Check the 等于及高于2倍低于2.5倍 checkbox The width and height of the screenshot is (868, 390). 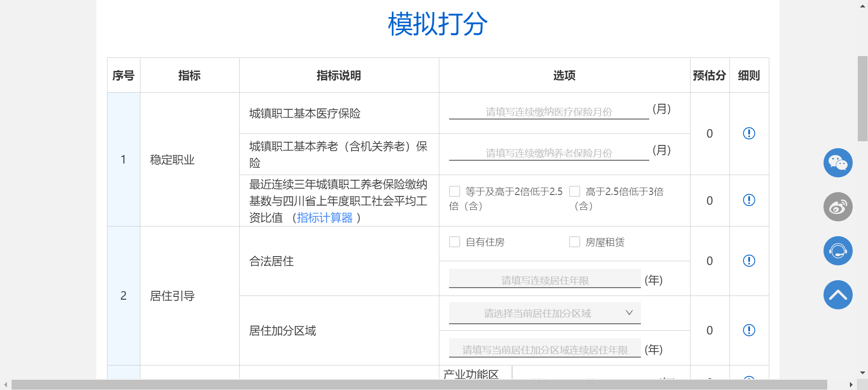pyautogui.click(x=455, y=191)
